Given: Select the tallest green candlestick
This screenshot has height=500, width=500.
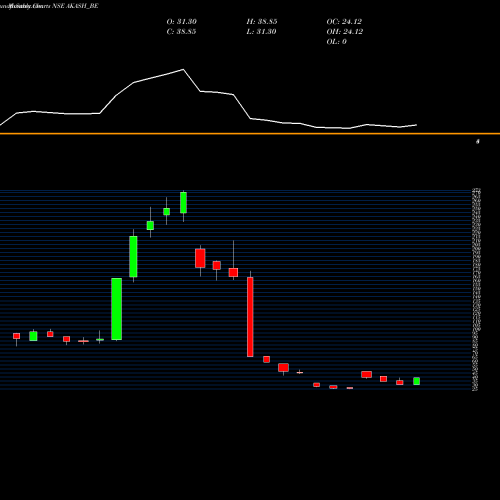Looking at the screenshot, I should 116,309.
